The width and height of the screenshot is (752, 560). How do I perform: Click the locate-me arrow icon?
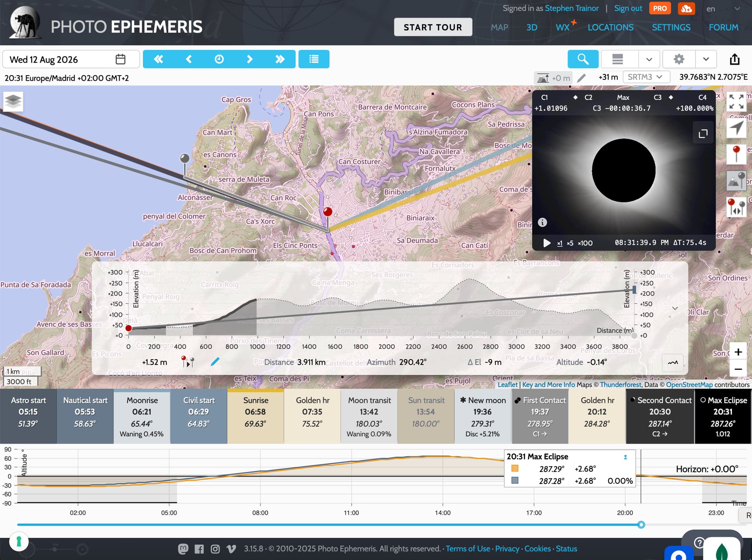736,128
